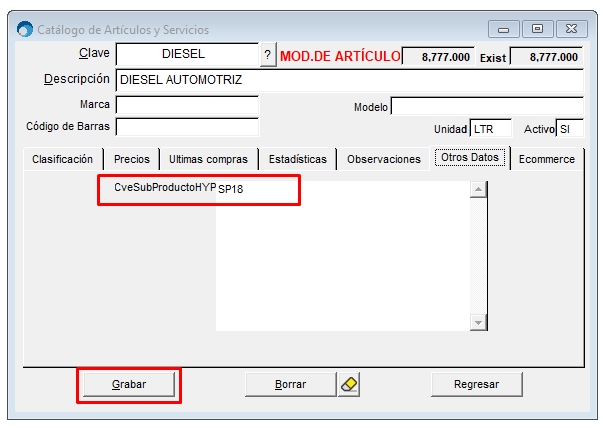
Task: Click the Clave field containing DIESEL
Action: pos(186,55)
